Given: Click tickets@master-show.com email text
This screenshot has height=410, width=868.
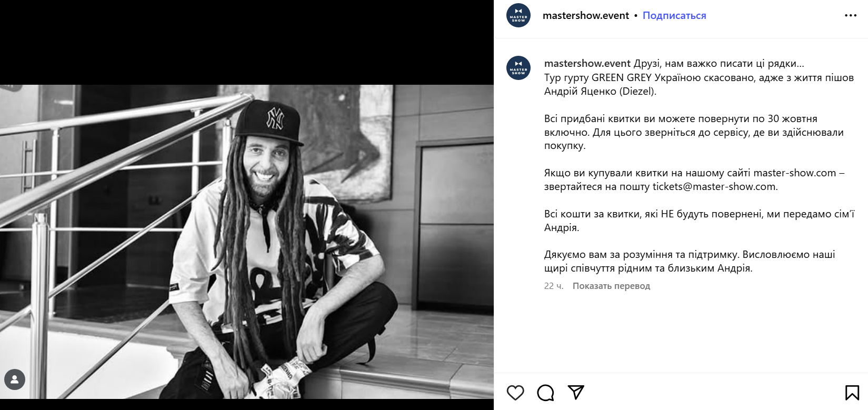Looking at the screenshot, I should [715, 187].
